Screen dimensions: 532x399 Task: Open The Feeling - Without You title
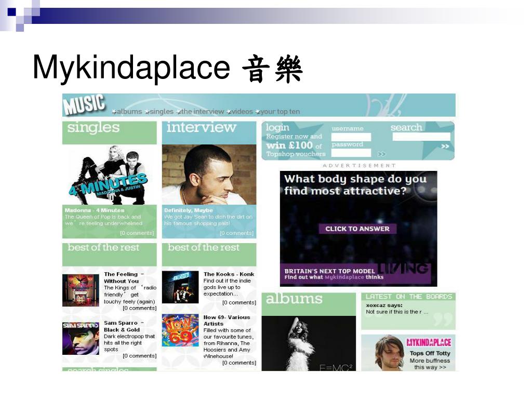(124, 277)
